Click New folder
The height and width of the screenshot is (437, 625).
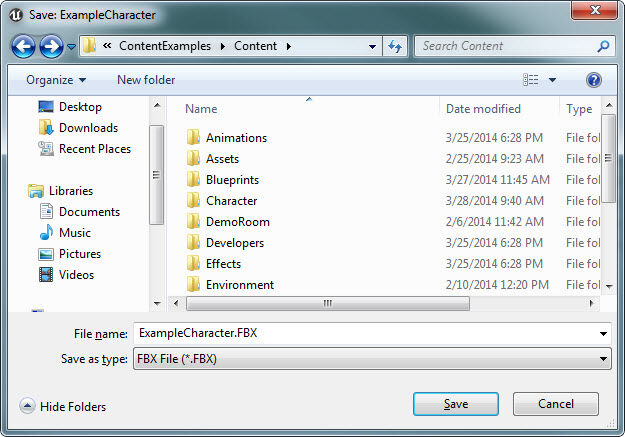146,80
